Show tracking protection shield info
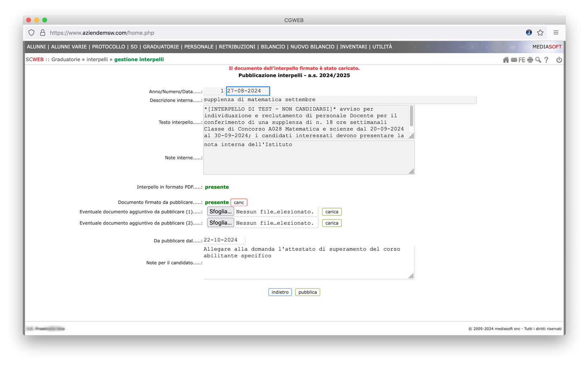Image resolution: width=588 pixels, height=365 pixels. (x=31, y=33)
